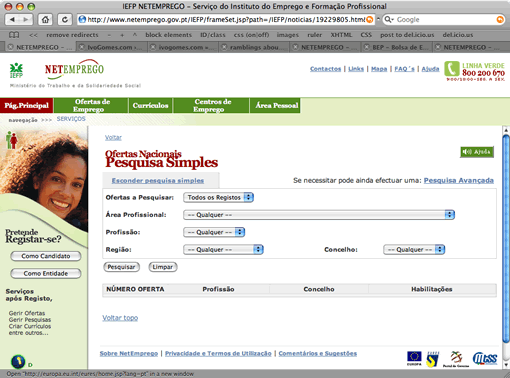Open the Centros de Emprego menu
Screen dimensions: 510x378
(211, 105)
